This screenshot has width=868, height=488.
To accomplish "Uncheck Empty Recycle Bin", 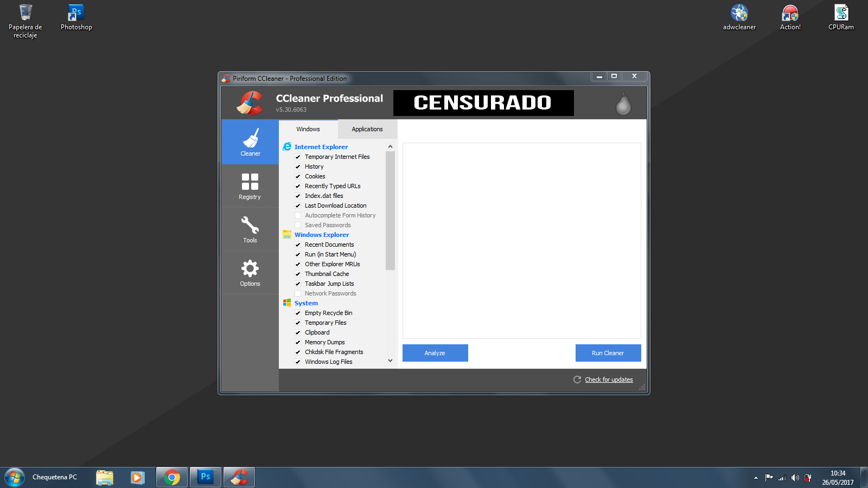I will point(298,313).
